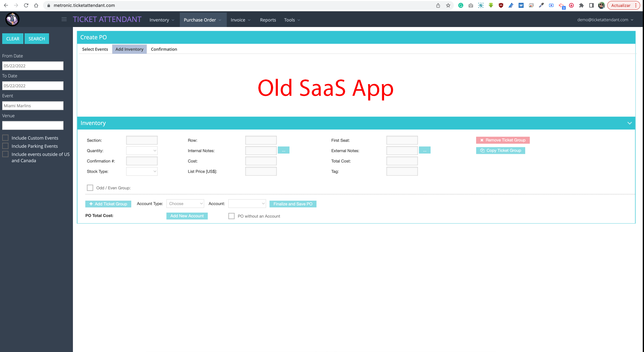Screen dimensions: 644x352
Task: Tick PO without an Account checkbox
Action: [232, 216]
